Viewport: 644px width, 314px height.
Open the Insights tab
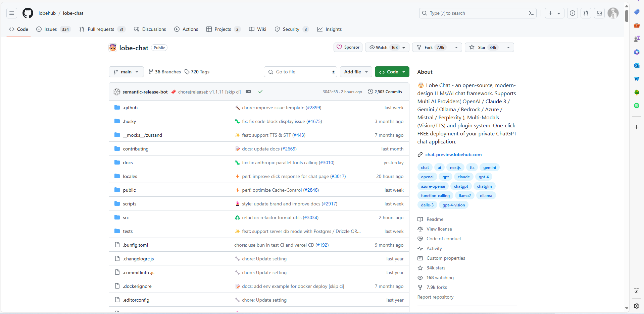330,29
